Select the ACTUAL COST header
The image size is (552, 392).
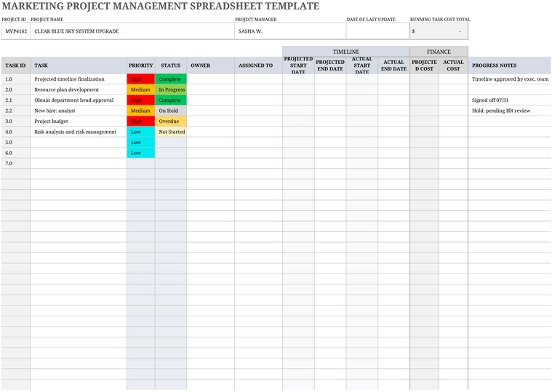(453, 65)
